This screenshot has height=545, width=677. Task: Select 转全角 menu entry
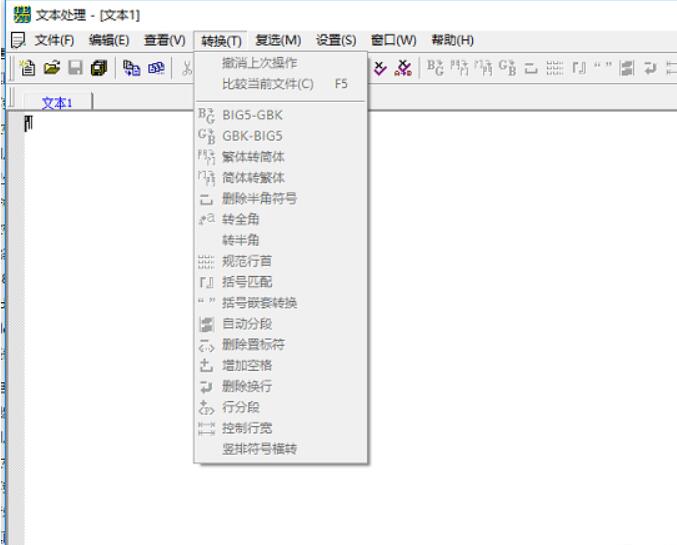(x=281, y=219)
